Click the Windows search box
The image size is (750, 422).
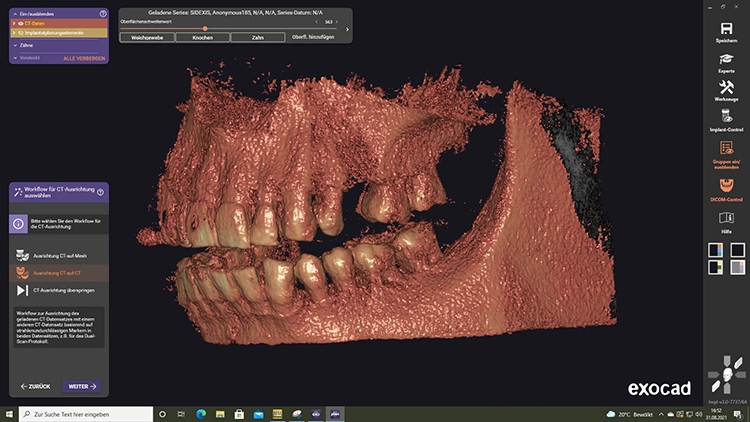click(86, 414)
